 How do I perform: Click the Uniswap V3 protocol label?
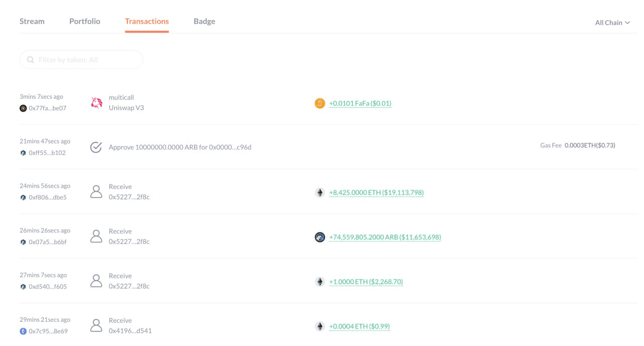pos(126,108)
